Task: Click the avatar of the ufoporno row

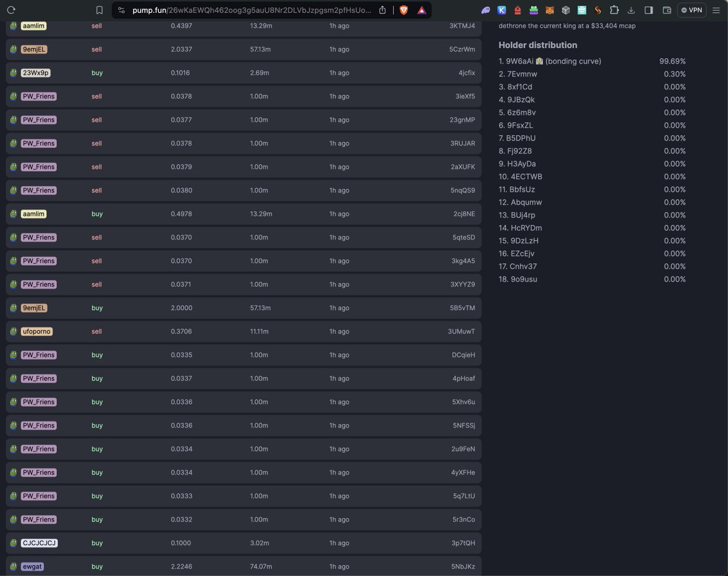Action: 13,332
